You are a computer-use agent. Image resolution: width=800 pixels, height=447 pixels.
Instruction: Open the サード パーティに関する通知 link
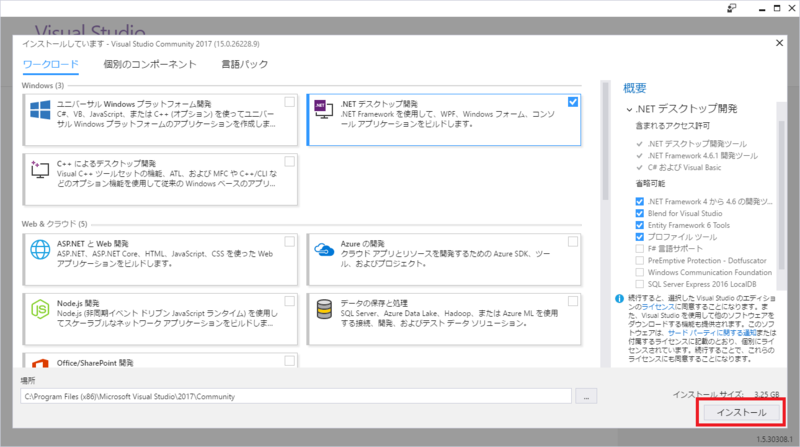[x=712, y=333]
